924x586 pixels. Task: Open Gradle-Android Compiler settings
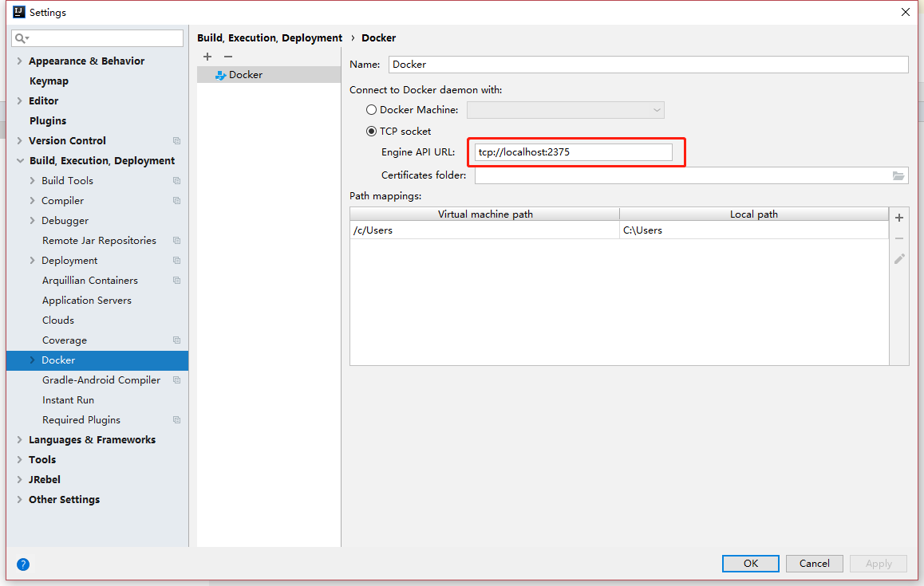[101, 380]
